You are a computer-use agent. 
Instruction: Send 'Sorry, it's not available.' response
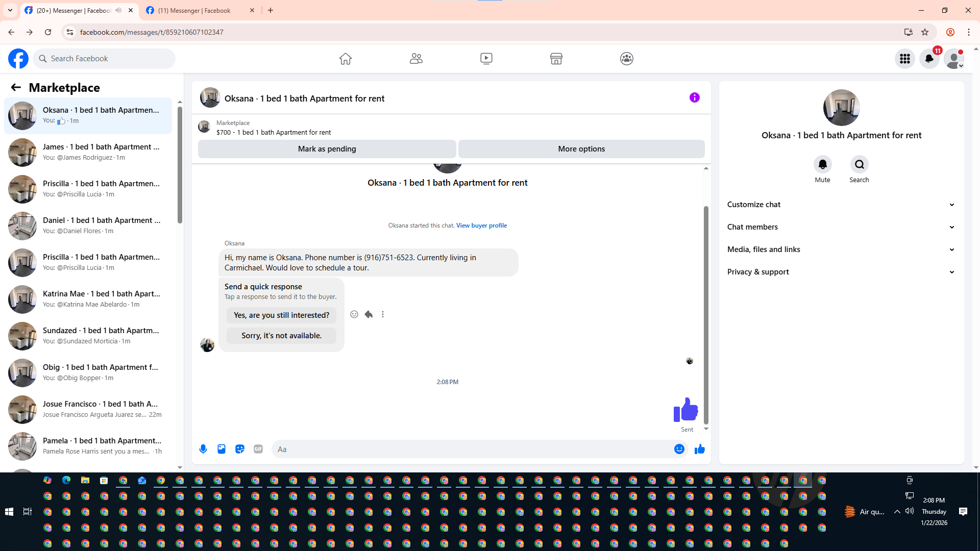[x=281, y=336]
